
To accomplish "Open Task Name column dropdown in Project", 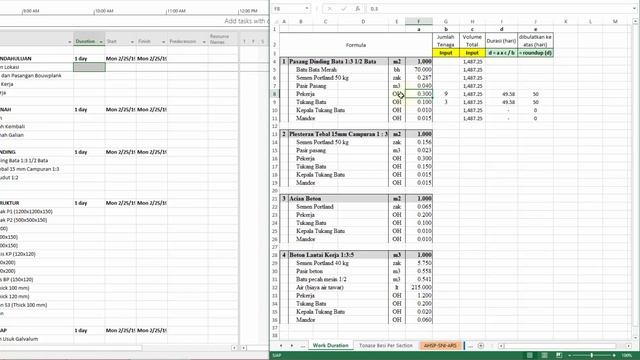I will [70, 42].
